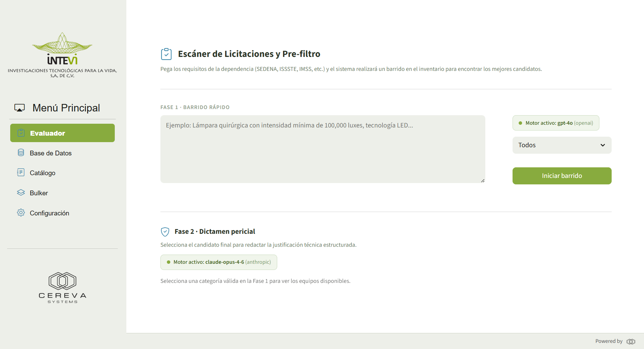Click the 'Selecciona el candidato final' description
Screen dimensions: 644x349
pos(258,245)
